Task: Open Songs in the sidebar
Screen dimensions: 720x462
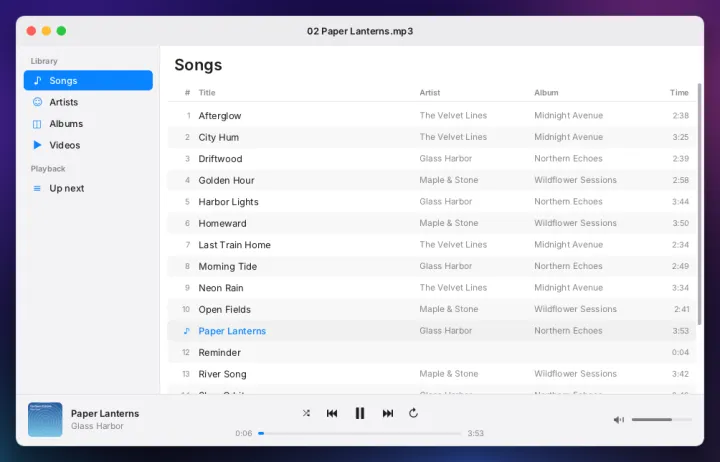Action: click(x=88, y=80)
